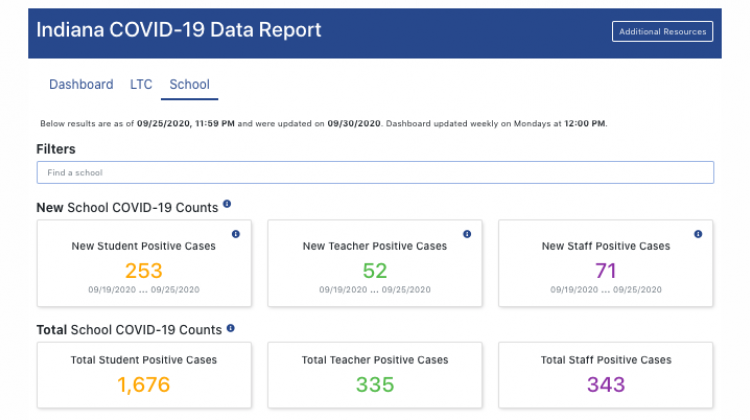Click the Total School COVID-19 Counts heading
The image size is (750, 420).
tap(129, 330)
